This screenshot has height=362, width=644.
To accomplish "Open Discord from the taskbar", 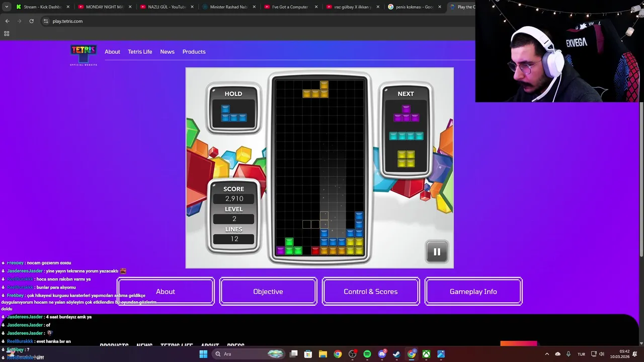I will tap(382, 354).
